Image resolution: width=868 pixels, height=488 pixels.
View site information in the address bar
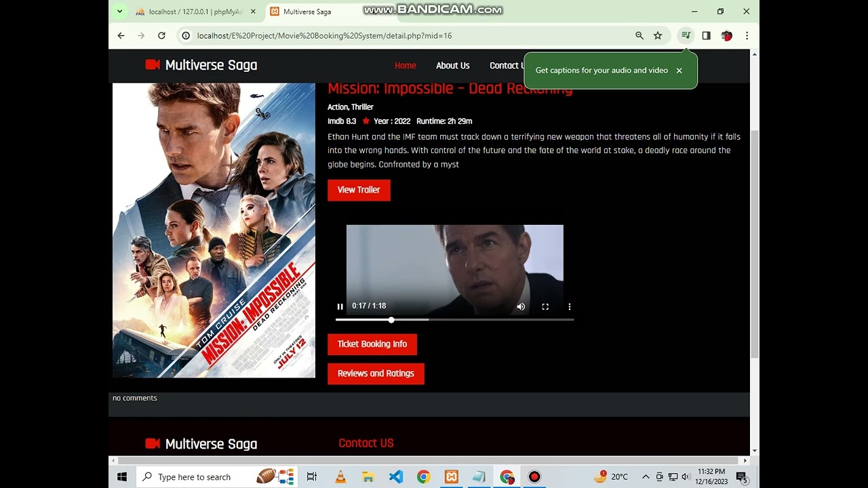click(186, 35)
